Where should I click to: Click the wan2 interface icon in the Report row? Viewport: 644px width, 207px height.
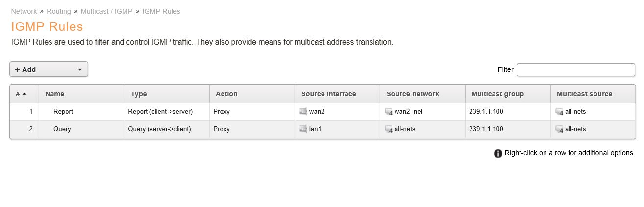[x=303, y=111]
